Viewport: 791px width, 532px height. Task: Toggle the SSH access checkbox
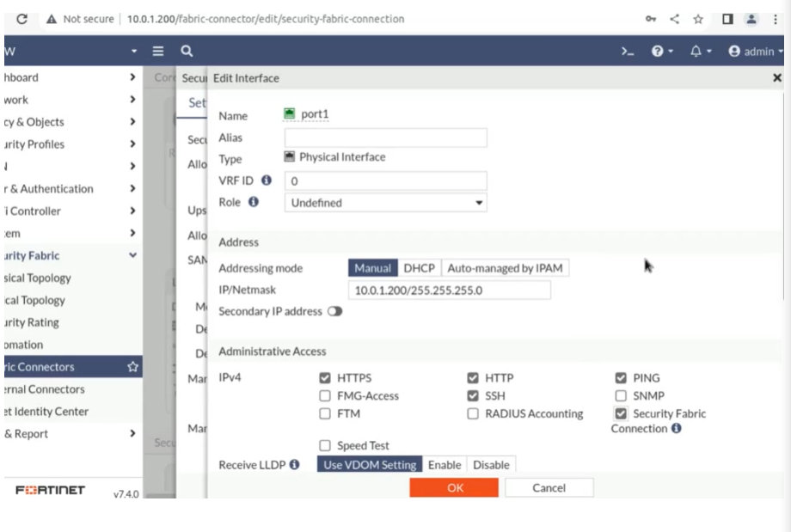(473, 396)
